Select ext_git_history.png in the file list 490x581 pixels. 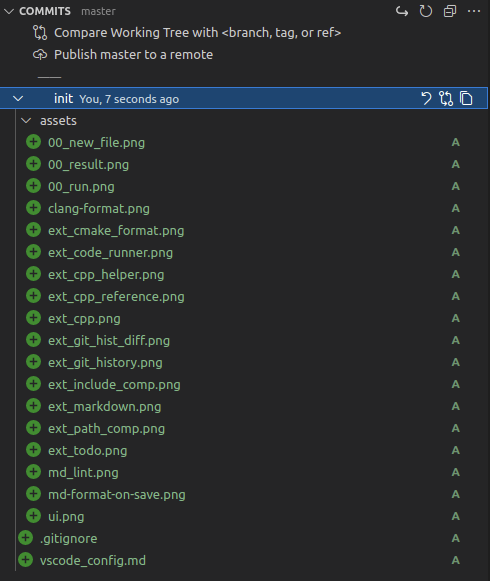(105, 363)
